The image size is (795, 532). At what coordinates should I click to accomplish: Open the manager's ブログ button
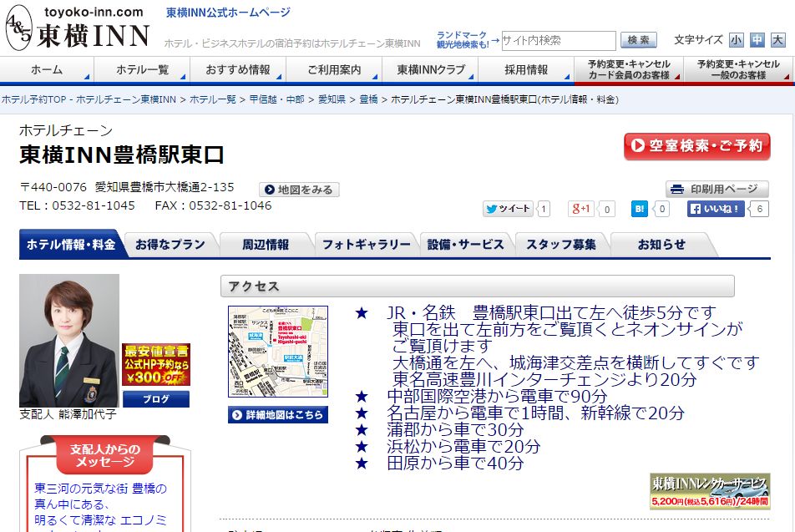[x=156, y=399]
